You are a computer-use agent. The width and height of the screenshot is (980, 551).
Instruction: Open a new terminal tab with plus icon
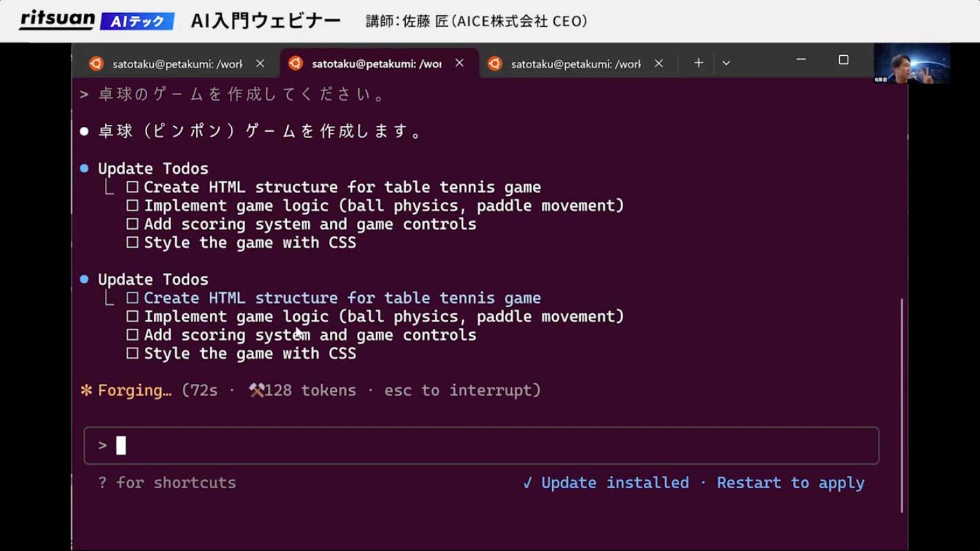click(698, 63)
